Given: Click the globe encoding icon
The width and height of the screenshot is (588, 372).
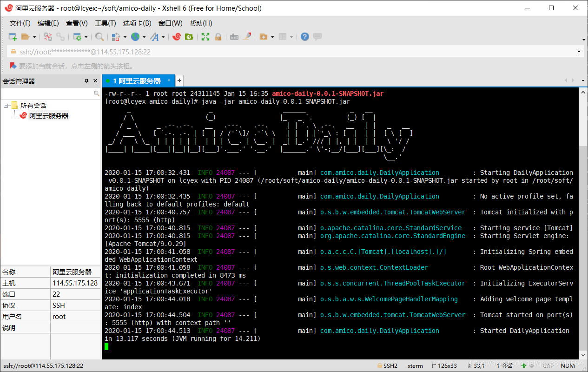Looking at the screenshot, I should pos(135,37).
